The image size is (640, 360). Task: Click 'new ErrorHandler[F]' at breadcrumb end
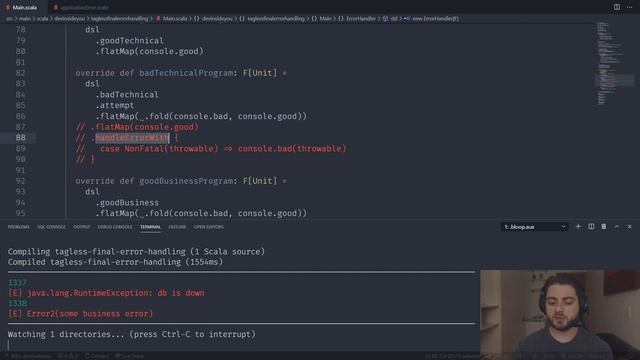(x=435, y=19)
